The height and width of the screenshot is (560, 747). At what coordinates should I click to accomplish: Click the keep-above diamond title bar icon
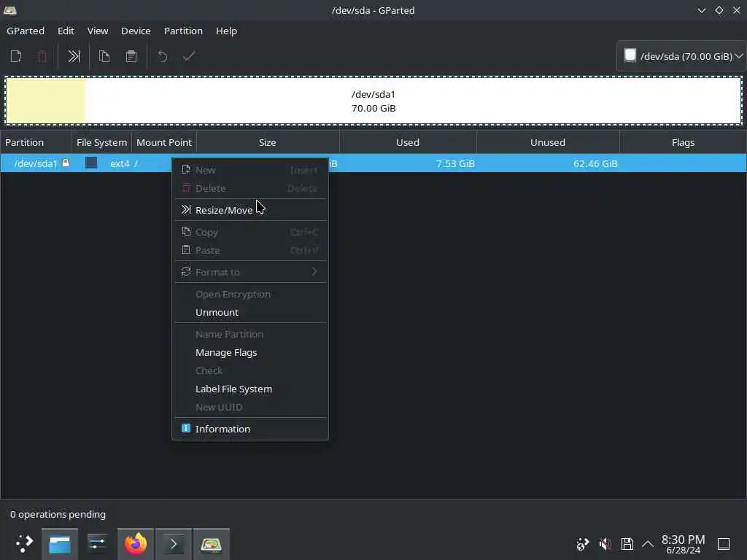719,10
